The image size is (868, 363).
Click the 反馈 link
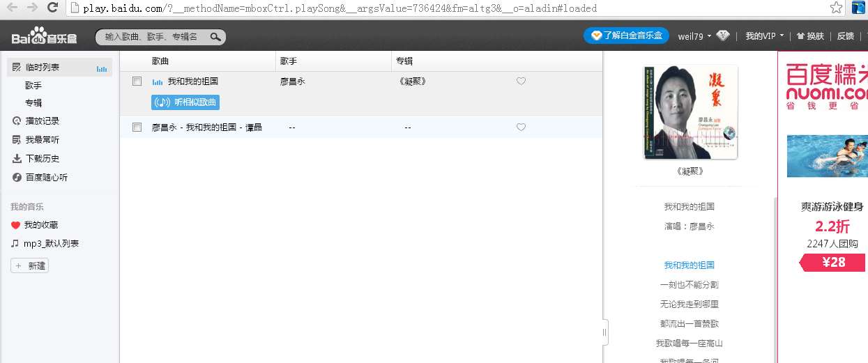(845, 36)
